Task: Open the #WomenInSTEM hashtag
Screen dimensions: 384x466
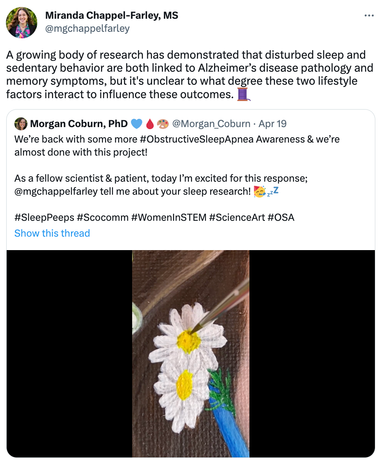Action: [169, 218]
